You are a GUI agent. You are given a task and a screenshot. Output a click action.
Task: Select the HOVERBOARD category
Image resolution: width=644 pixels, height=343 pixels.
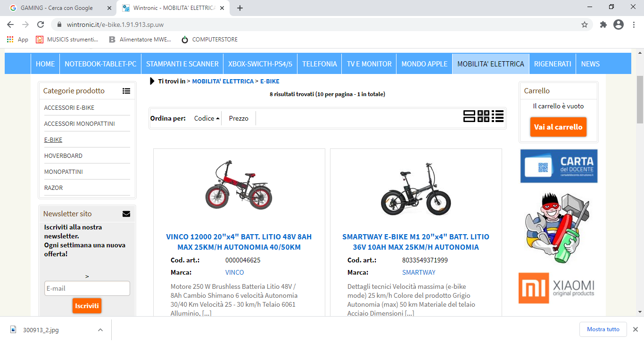pyautogui.click(x=63, y=156)
